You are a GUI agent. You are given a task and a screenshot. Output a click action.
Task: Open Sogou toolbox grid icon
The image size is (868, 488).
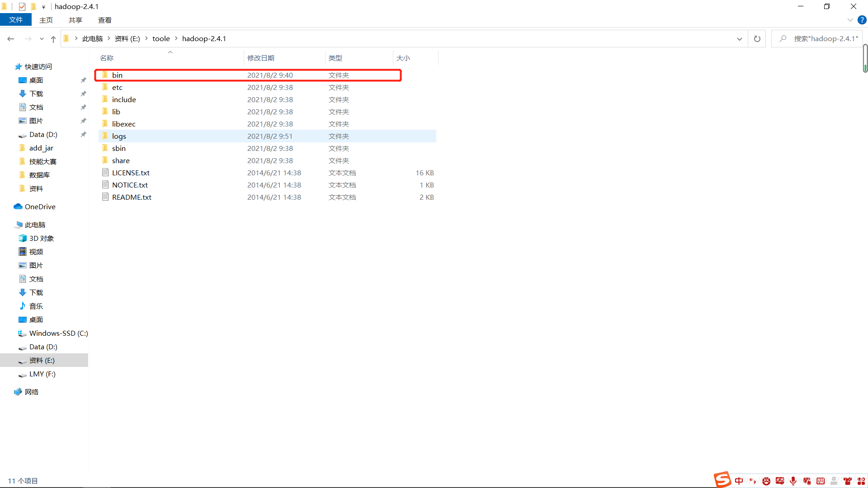point(861,481)
